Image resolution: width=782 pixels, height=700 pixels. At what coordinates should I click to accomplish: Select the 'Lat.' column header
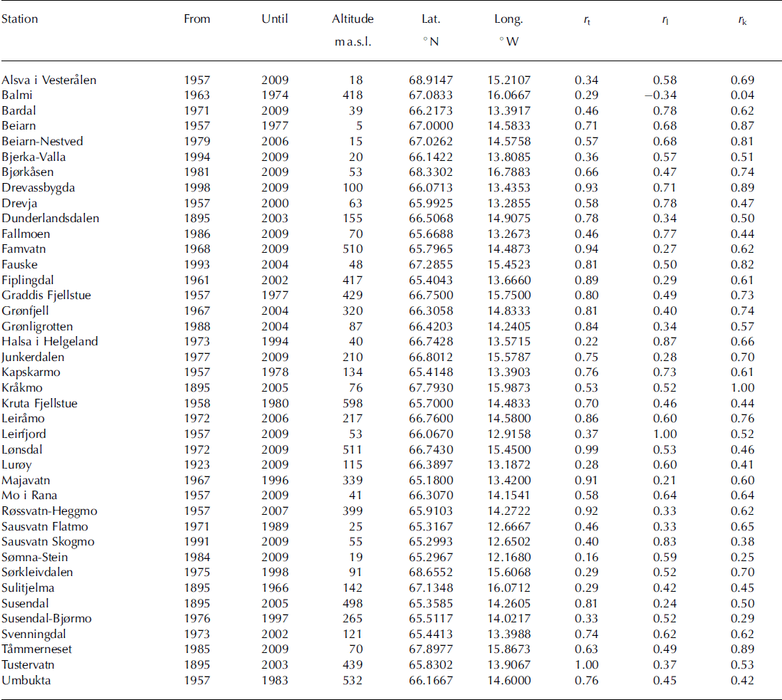click(431, 19)
